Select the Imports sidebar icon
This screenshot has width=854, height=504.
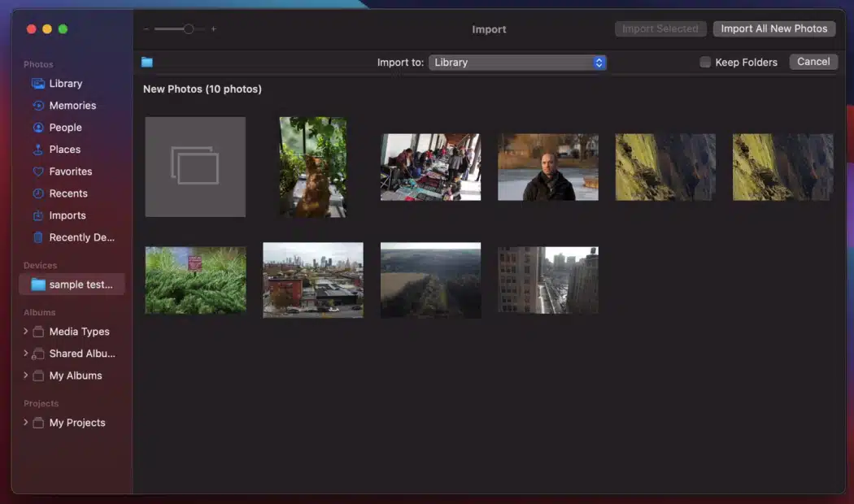coord(38,215)
